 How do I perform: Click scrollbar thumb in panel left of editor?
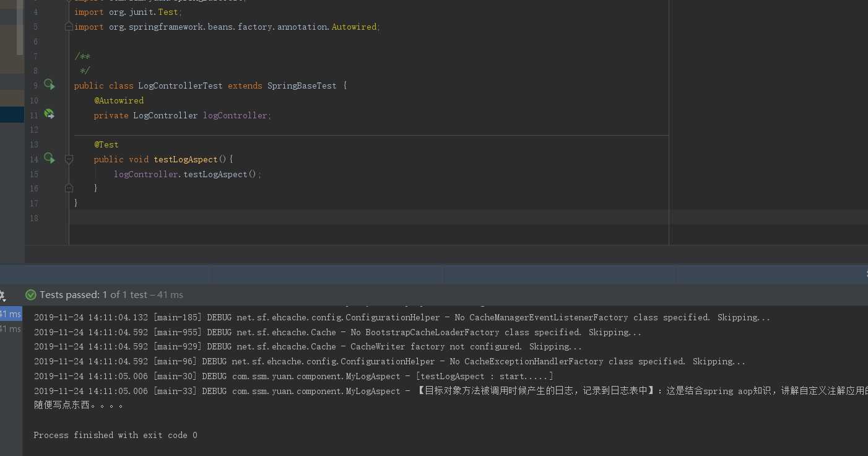(20, 28)
